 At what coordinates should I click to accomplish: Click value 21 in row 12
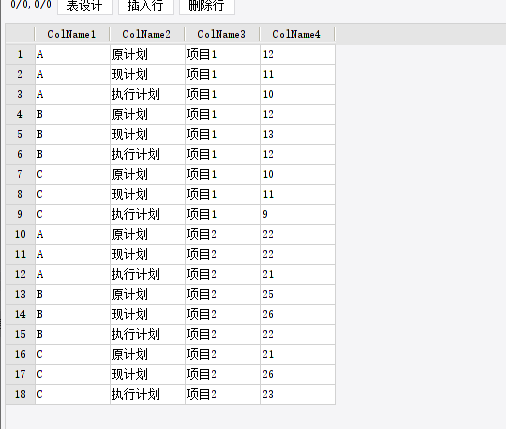coord(298,274)
